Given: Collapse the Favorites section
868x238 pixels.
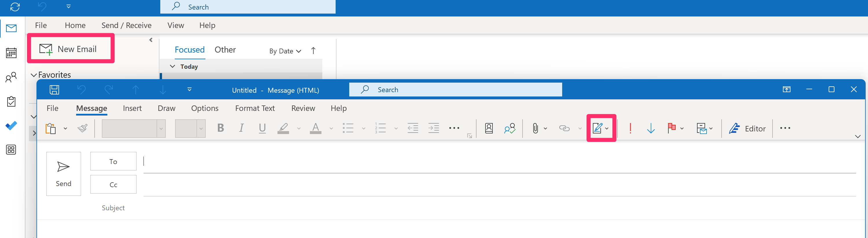Looking at the screenshot, I should (x=34, y=75).
